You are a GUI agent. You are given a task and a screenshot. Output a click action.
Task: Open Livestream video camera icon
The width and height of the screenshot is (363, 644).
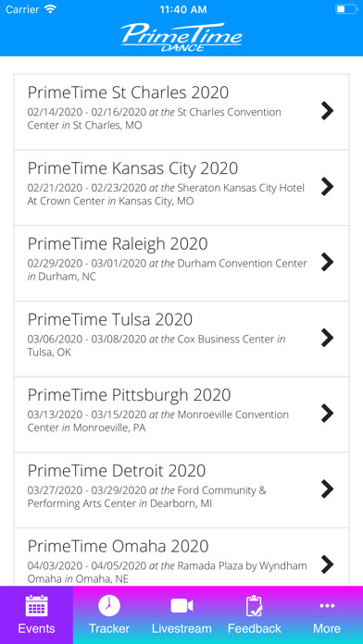click(181, 606)
